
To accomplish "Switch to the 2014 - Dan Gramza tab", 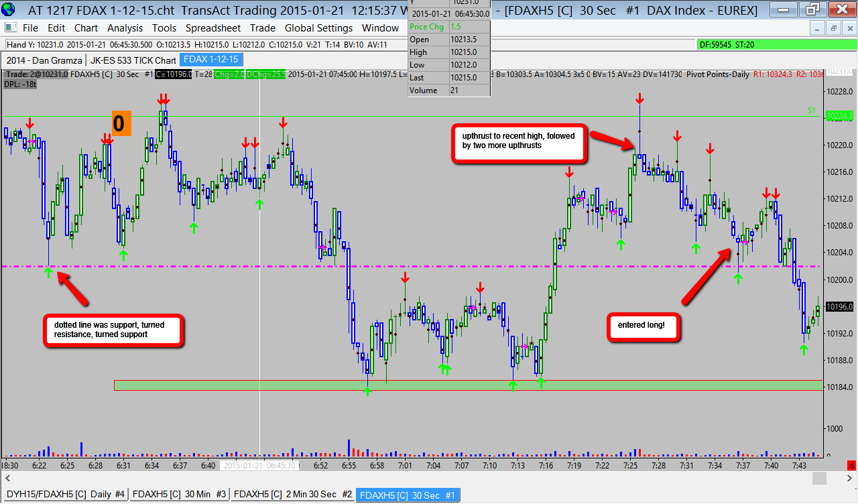I will click(44, 60).
